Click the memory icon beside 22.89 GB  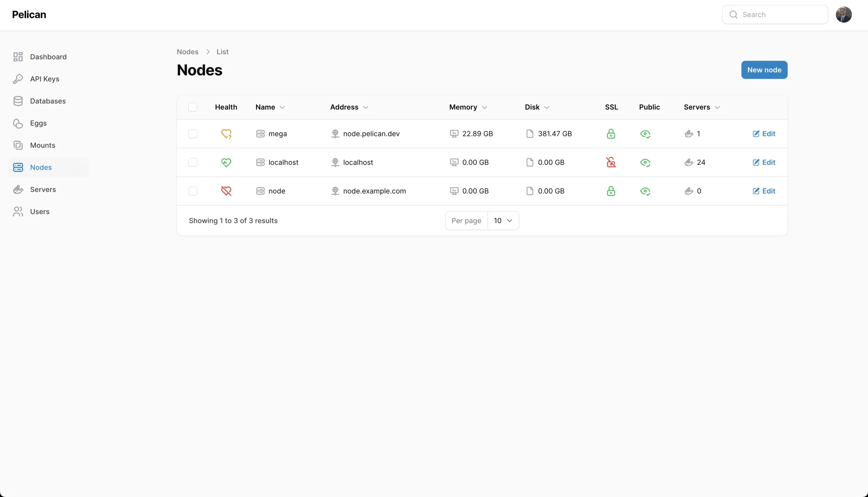(454, 134)
